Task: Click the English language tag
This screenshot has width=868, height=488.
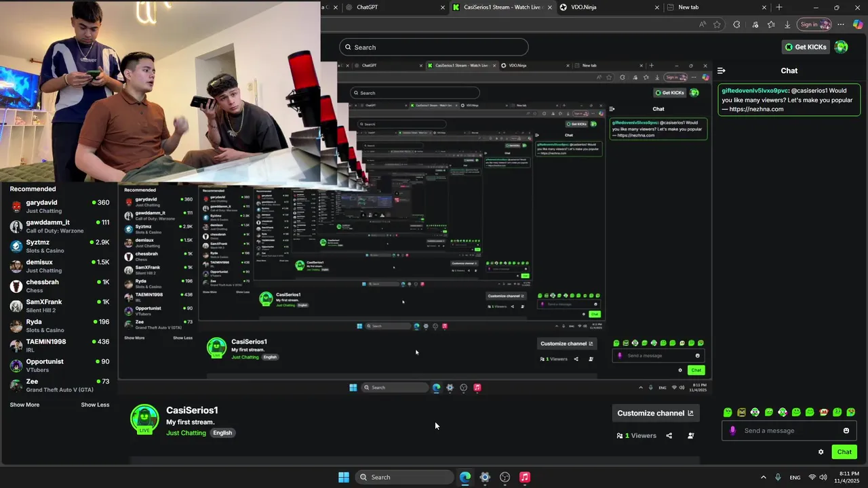Action: pos(222,433)
